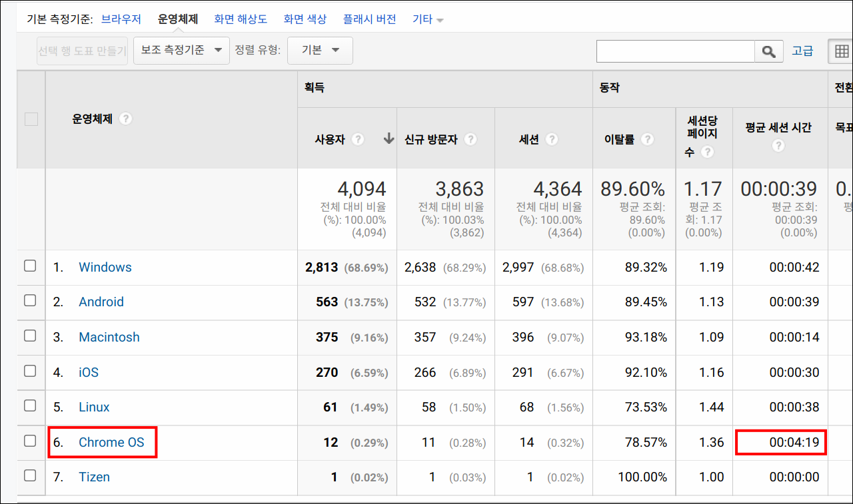Click the Android sessions value 597
This screenshot has width=853, height=504.
pyautogui.click(x=522, y=302)
